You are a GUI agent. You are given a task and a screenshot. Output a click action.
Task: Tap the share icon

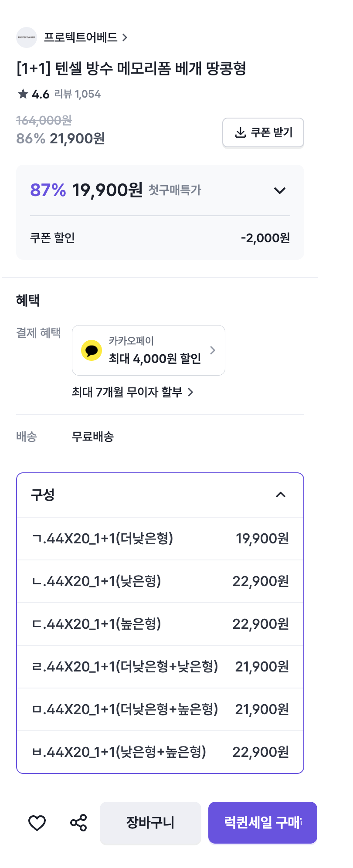[78, 823]
